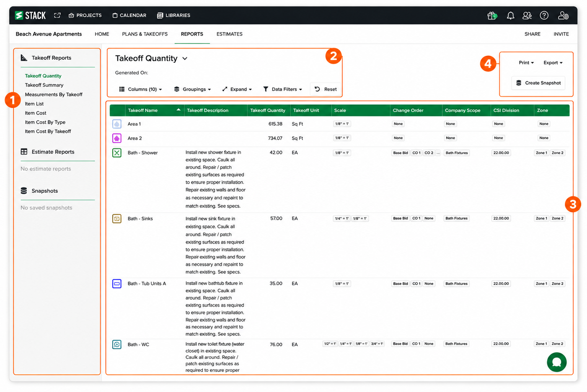Viewport: 587px width, 392px height.
Task: Switch to the ESTIMATES tab
Action: click(x=229, y=34)
